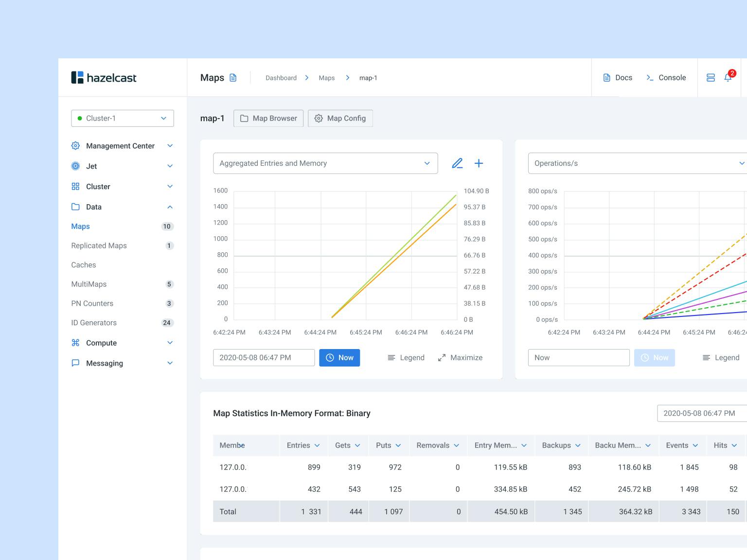Click the 334.85 kB entry memory cell

(511, 489)
